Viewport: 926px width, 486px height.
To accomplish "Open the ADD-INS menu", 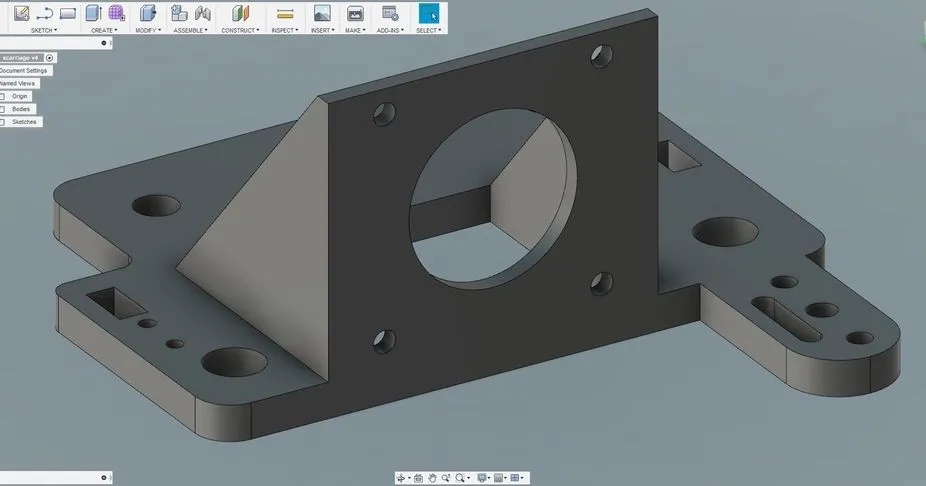I will [x=389, y=30].
